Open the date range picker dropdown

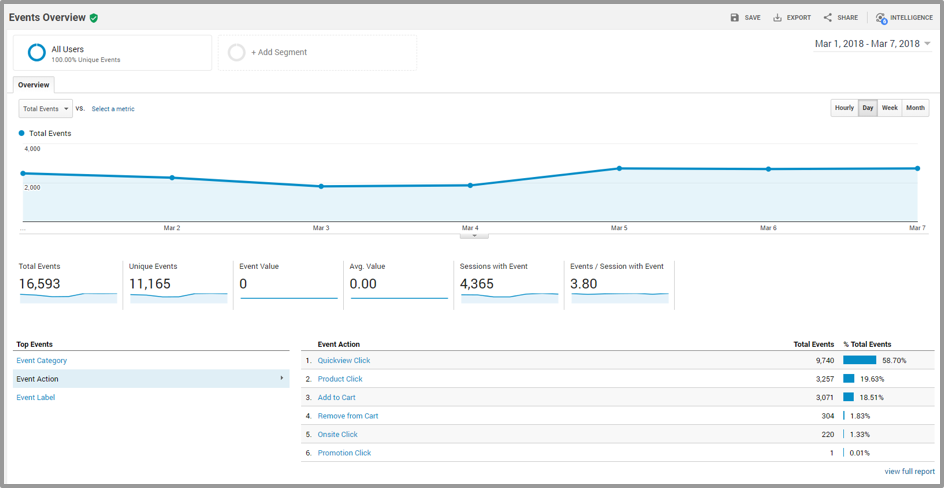[872, 43]
